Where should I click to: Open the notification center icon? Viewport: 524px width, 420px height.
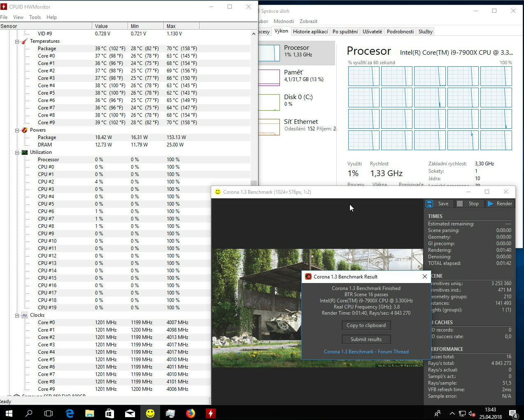(513, 413)
